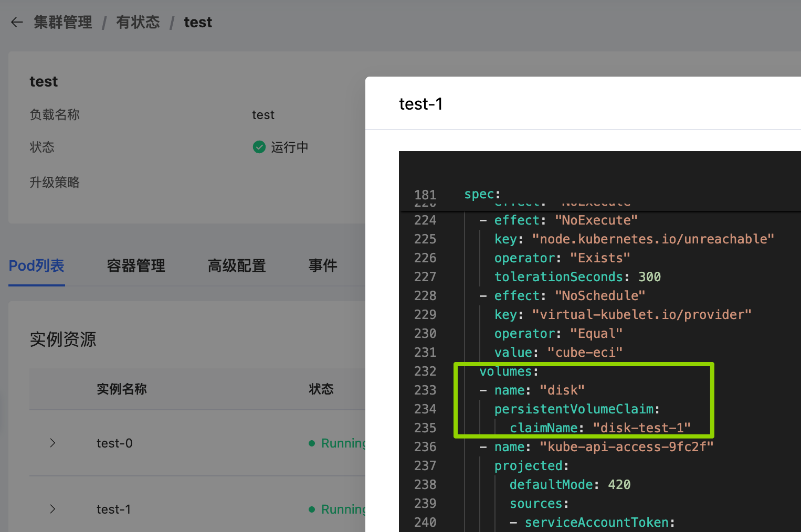Click the green status dot for test-0
This screenshot has width=801, height=532.
312,443
